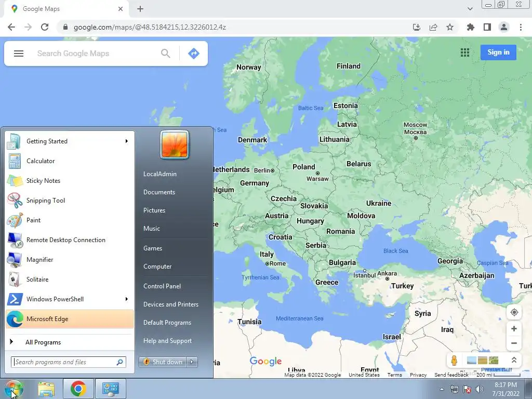Image resolution: width=532 pixels, height=399 pixels.
Task: Reload the Google Maps page
Action: pos(45,27)
